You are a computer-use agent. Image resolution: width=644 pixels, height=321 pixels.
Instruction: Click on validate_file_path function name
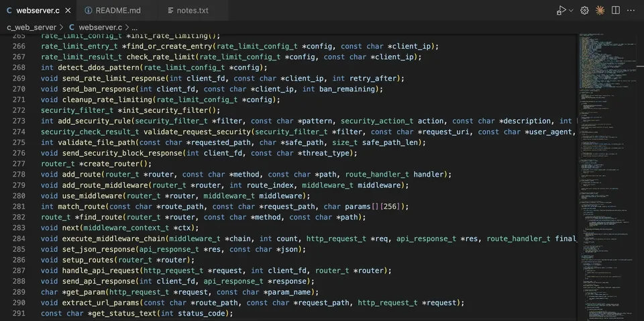97,142
